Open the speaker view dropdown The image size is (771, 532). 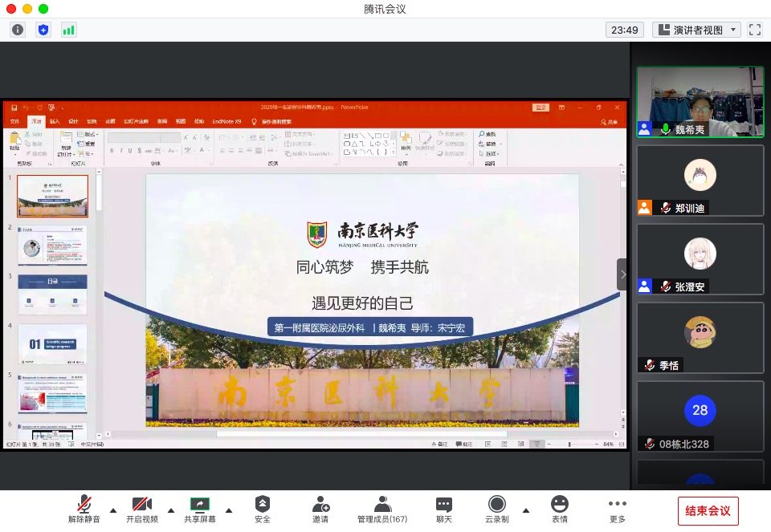click(696, 30)
